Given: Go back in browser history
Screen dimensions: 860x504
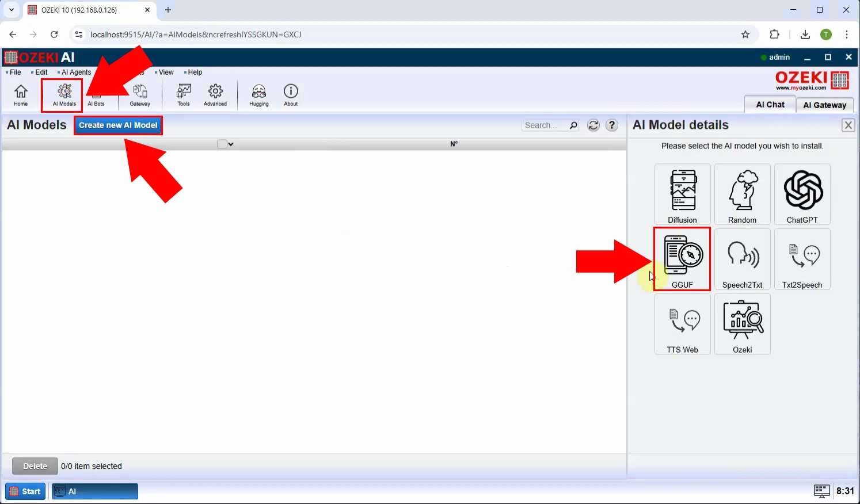Looking at the screenshot, I should tap(13, 35).
